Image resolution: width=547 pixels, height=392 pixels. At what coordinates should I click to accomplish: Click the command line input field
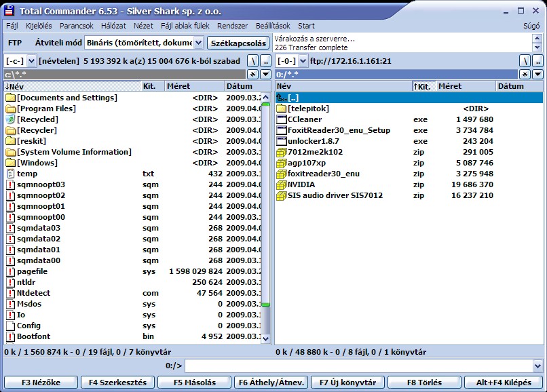(359, 366)
